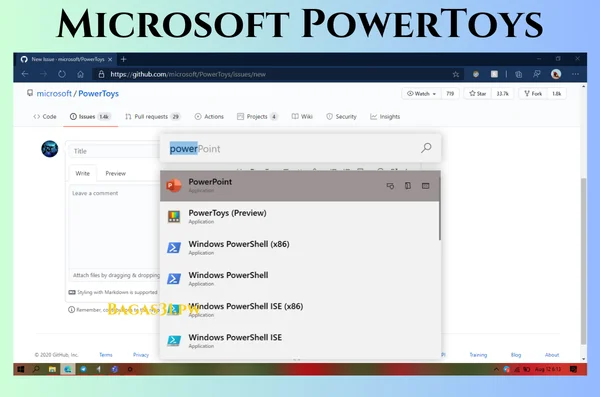Image resolution: width=600 pixels, height=397 pixels.
Task: Open the Projects tab
Action: [257, 116]
